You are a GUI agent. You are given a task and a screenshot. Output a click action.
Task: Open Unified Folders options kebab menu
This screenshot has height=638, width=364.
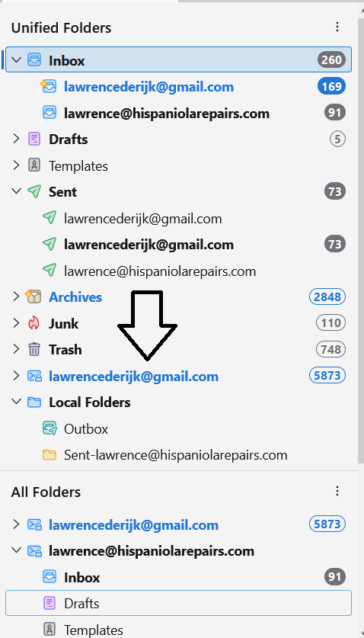[x=337, y=27]
